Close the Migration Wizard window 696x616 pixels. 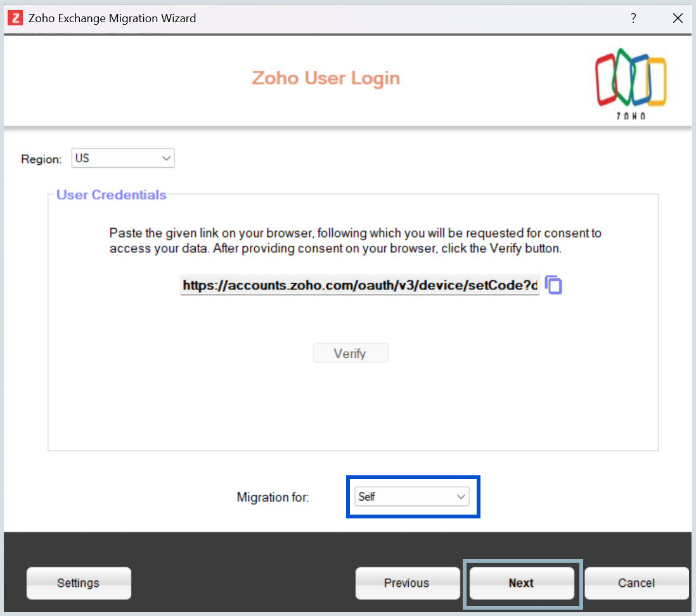point(678,18)
